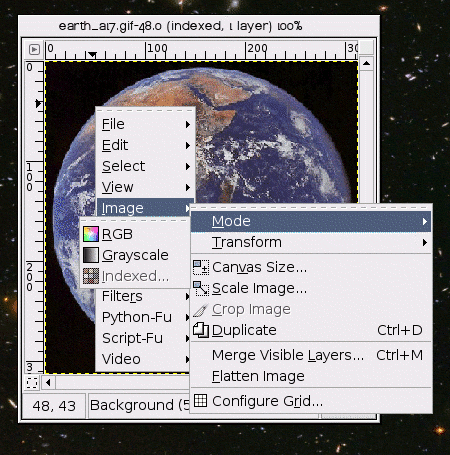
Task: Expand the Select submenu
Action: 145,166
